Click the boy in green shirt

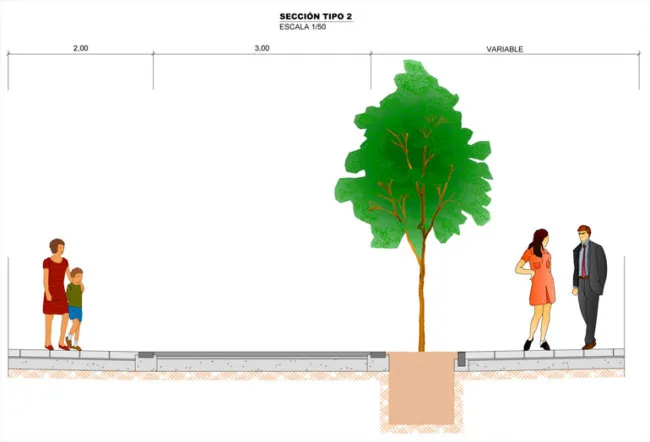coord(75,309)
